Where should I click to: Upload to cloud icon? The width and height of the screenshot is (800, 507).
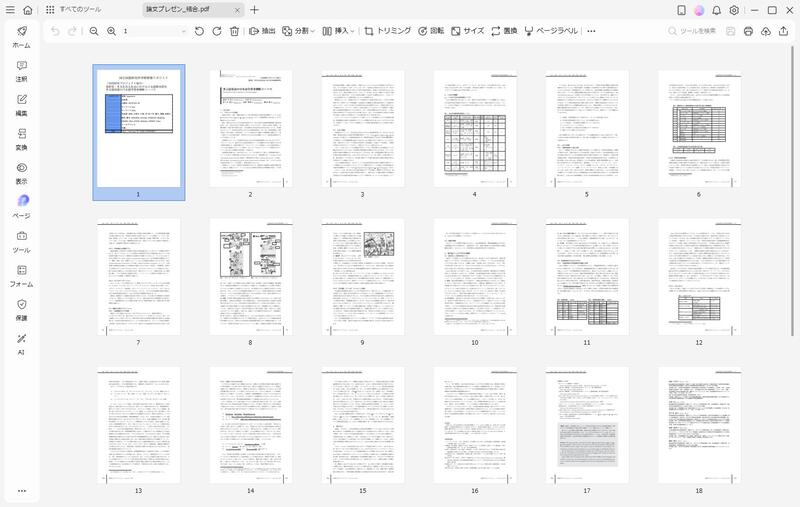[766, 31]
